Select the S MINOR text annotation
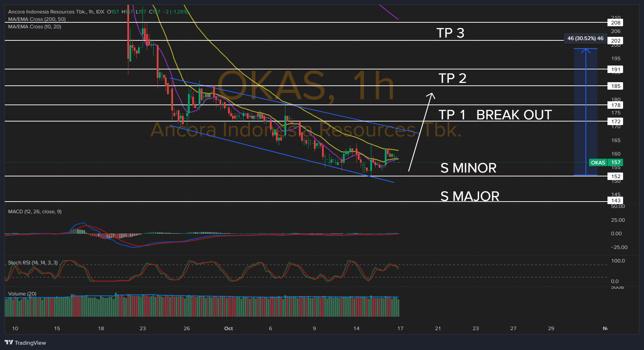Image resolution: width=644 pixels, height=350 pixels. pyautogui.click(x=468, y=168)
